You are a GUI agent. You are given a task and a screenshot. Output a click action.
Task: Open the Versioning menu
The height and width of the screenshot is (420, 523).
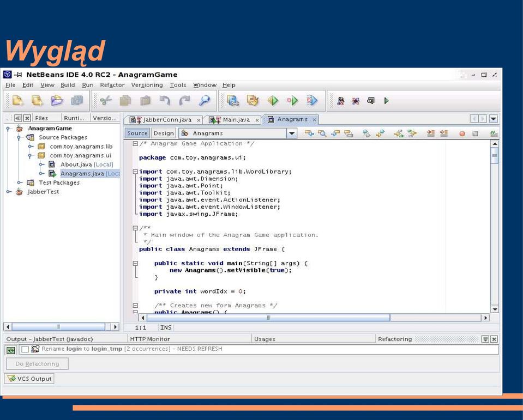point(147,85)
